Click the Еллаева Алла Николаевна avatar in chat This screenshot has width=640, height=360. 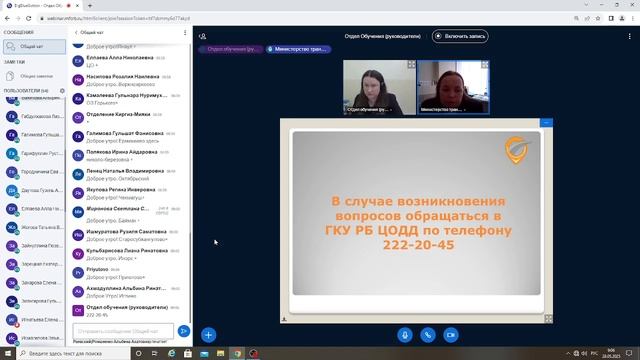pos(78,61)
